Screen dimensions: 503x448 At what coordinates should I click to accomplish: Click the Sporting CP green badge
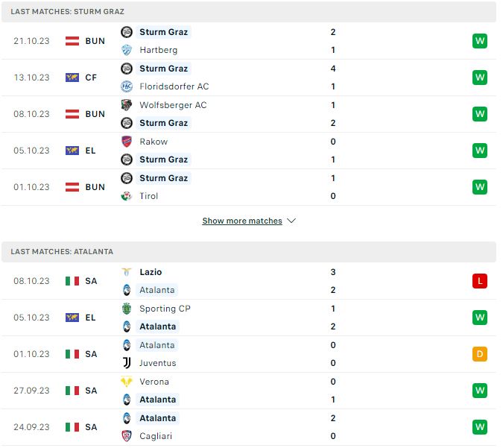127,309
